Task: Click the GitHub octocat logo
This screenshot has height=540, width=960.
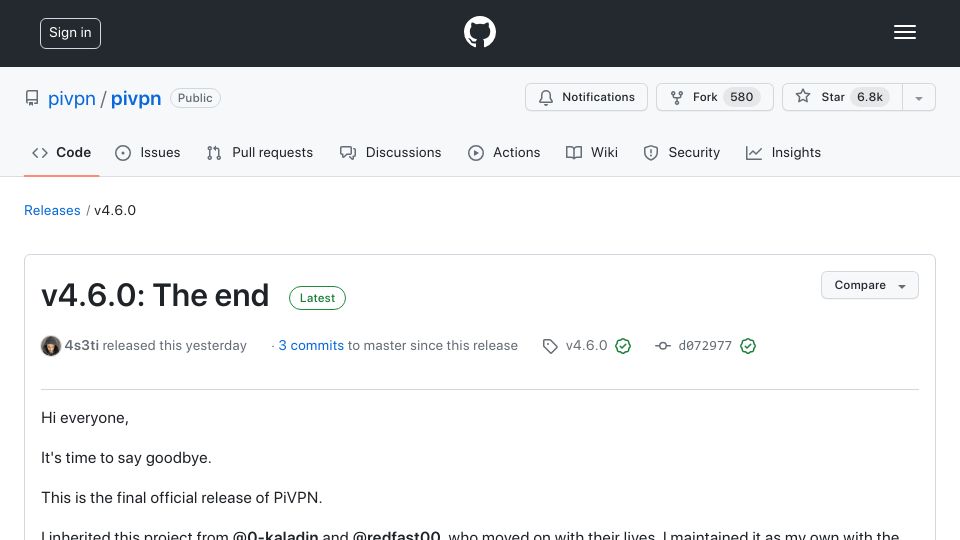Action: tap(479, 32)
